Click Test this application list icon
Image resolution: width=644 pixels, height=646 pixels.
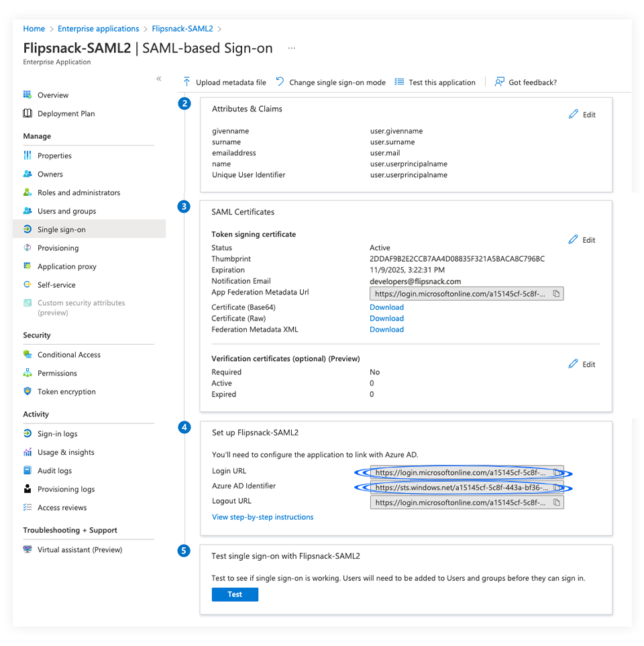coord(399,82)
